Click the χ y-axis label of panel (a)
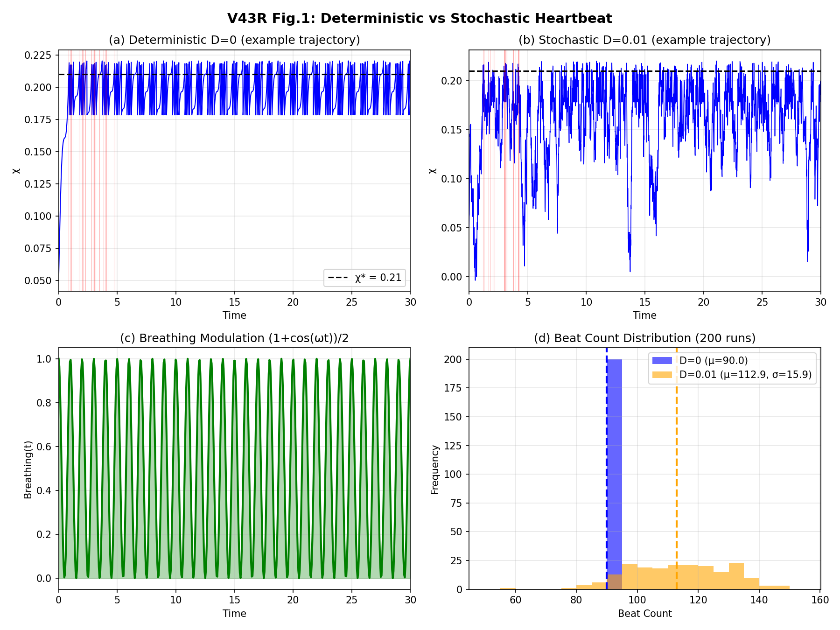 pos(17,171)
